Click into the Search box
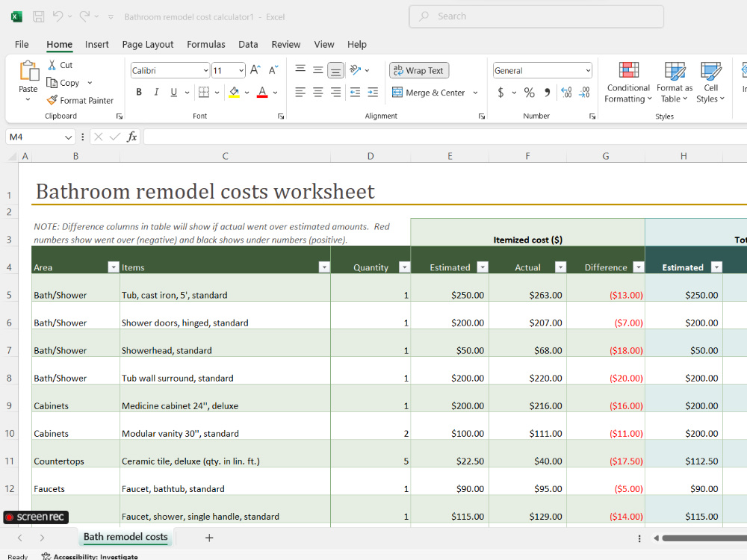This screenshot has height=560, width=747. [536, 16]
